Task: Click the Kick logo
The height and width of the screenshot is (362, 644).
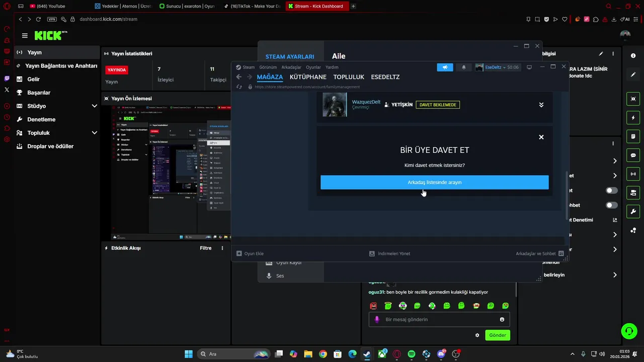Action: (50, 35)
